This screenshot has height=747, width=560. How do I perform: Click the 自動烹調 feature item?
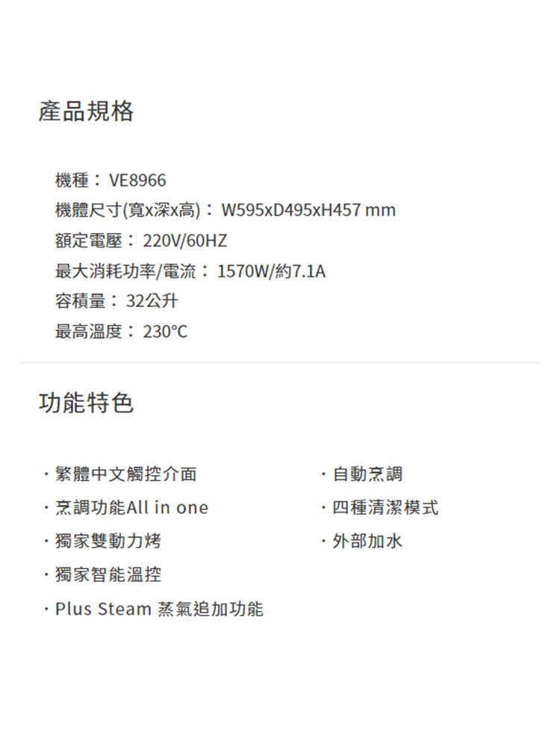(x=367, y=474)
